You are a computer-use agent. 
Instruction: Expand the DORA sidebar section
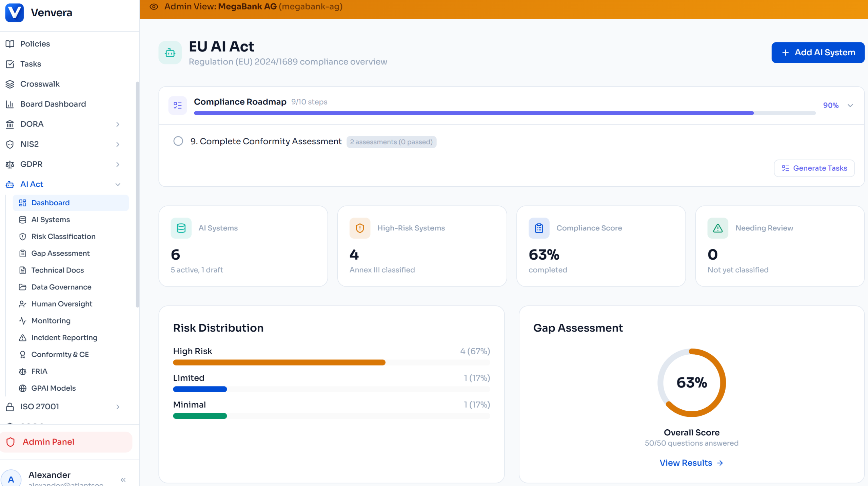[118, 124]
